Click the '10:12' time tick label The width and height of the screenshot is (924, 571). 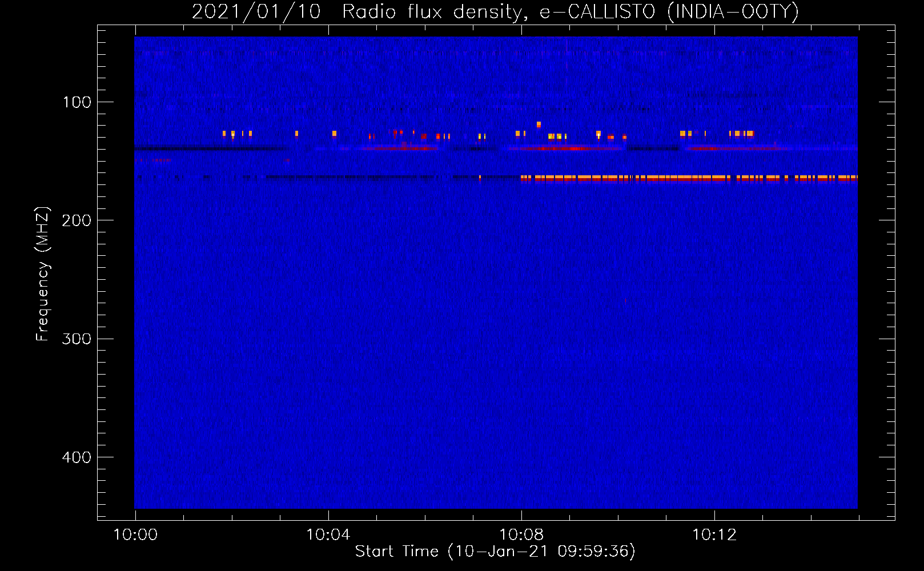[x=714, y=535]
